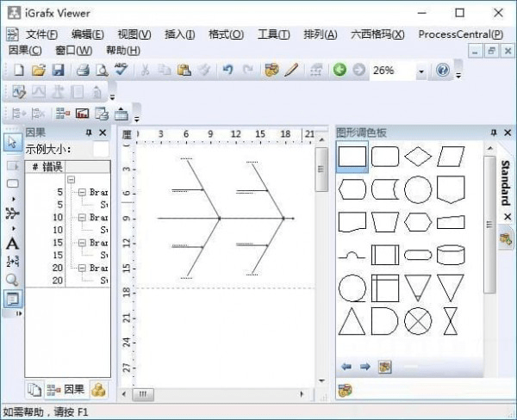517x420 pixels.
Task: Open the 格式(O) menu
Action: [226, 34]
